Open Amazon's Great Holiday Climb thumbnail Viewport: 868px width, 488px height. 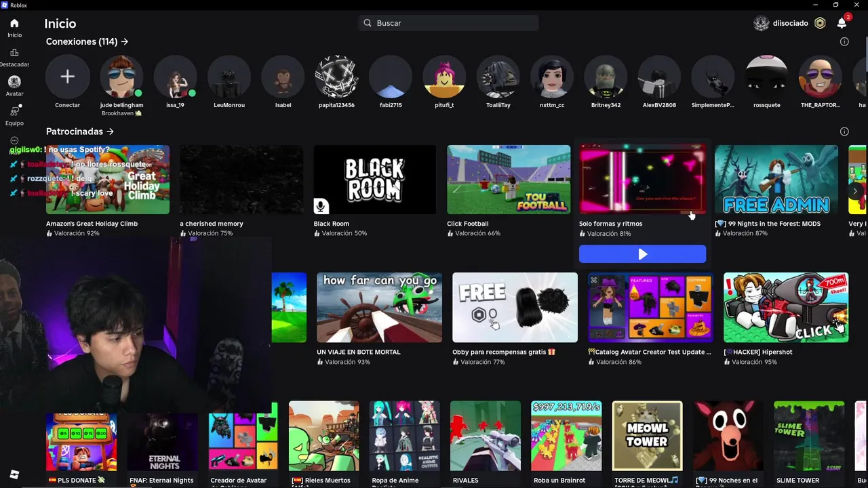click(108, 180)
